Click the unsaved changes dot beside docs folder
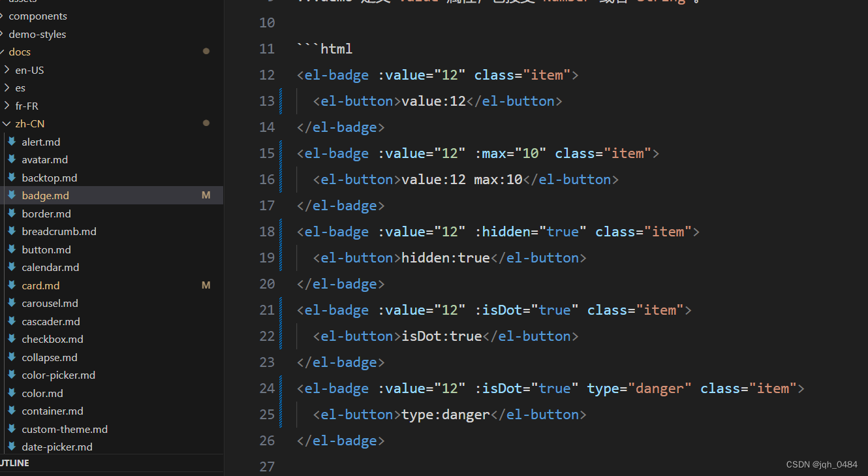Image resolution: width=868 pixels, height=476 pixels. [206, 51]
